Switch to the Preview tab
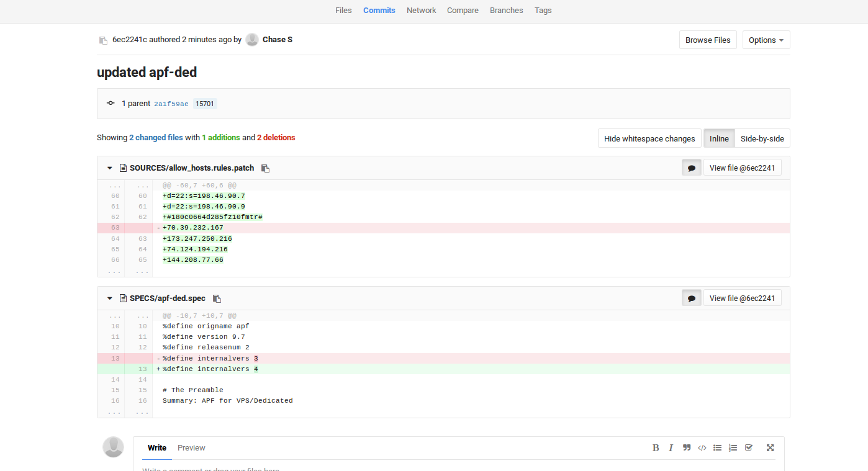This screenshot has width=868, height=471. point(191,448)
